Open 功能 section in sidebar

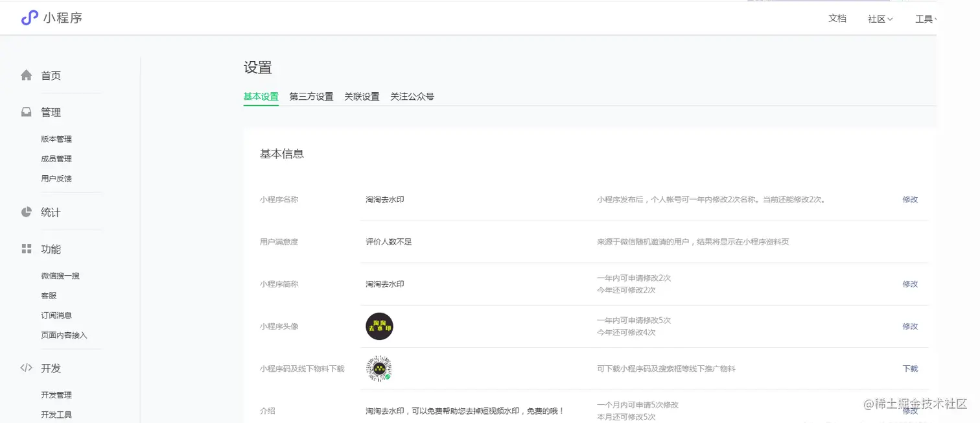(51, 249)
